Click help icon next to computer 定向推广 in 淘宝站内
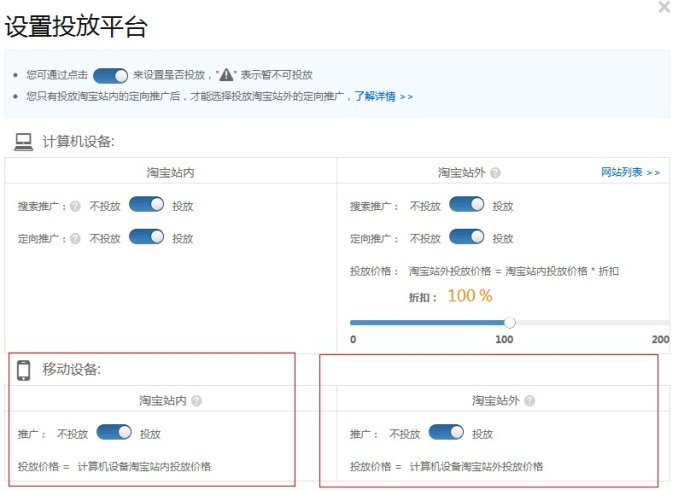690x490 pixels. (75, 239)
